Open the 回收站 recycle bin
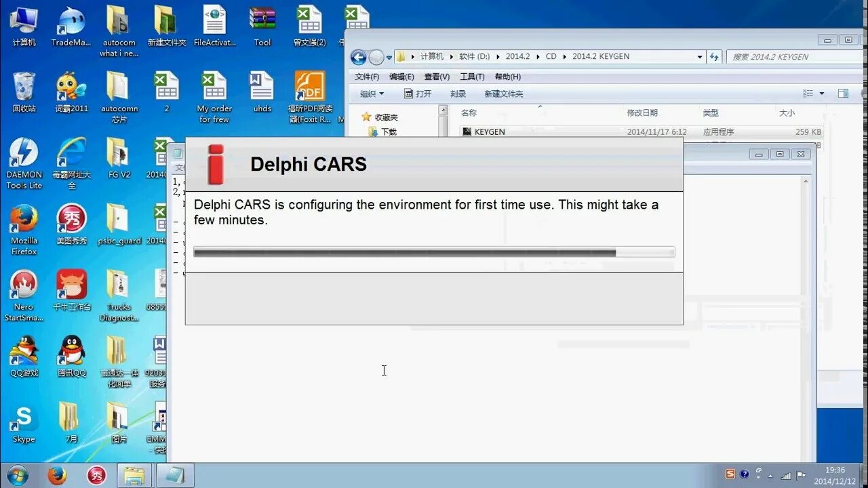This screenshot has height=488, width=868. coord(24,93)
